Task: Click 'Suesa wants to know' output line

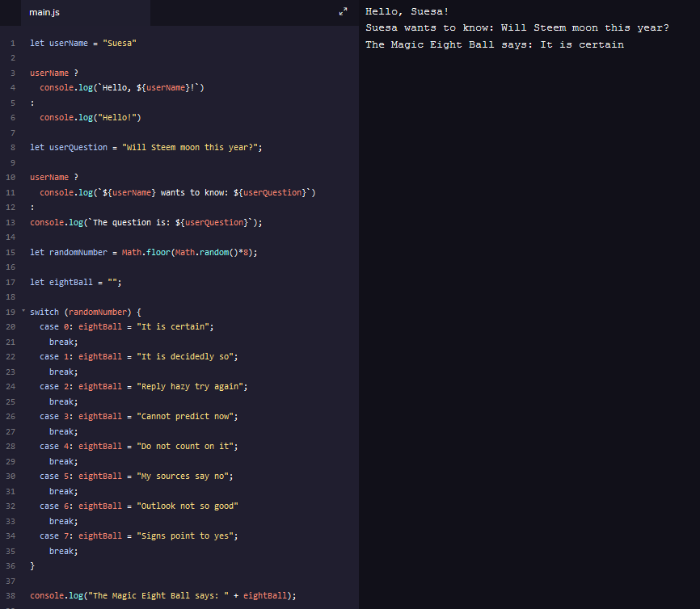Action: (x=517, y=27)
